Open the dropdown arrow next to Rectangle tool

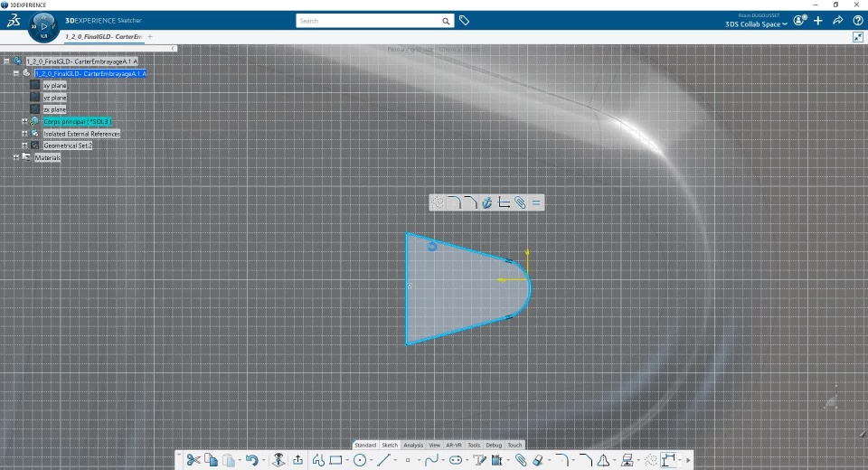[x=347, y=461]
